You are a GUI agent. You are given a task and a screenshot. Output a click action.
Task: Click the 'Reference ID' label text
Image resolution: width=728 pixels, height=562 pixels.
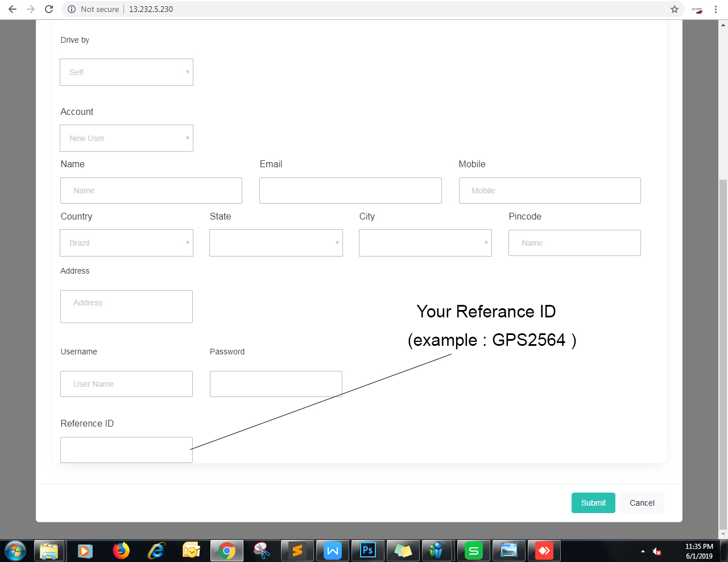[x=87, y=423]
